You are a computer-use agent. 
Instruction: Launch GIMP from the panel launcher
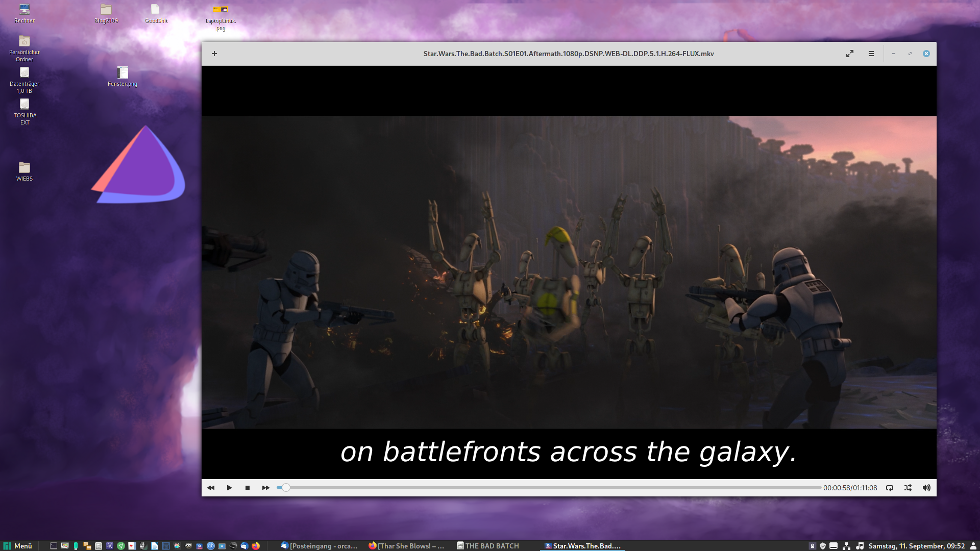188,546
